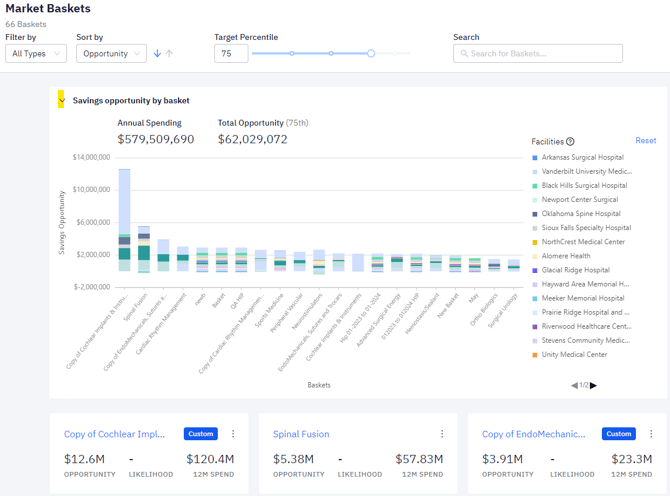Screen dimensions: 670x496
Task: Toggle Arkansas Surgical Hospital in the legend
Action: tap(583, 157)
